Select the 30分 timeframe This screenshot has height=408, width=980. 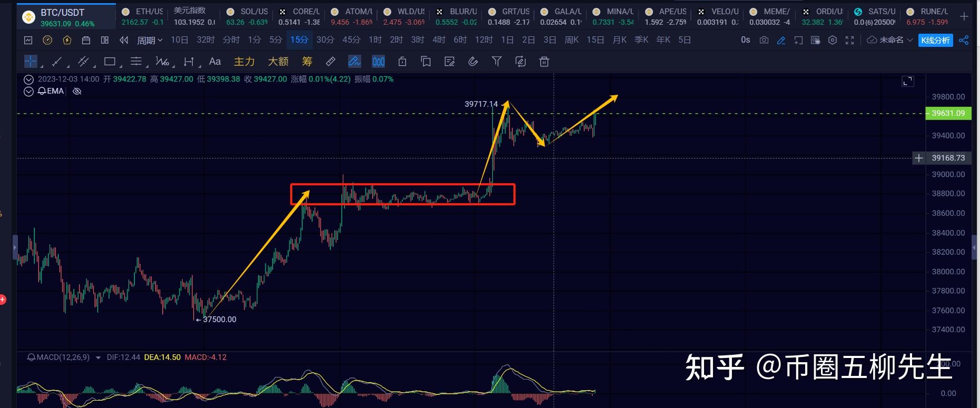coord(325,40)
